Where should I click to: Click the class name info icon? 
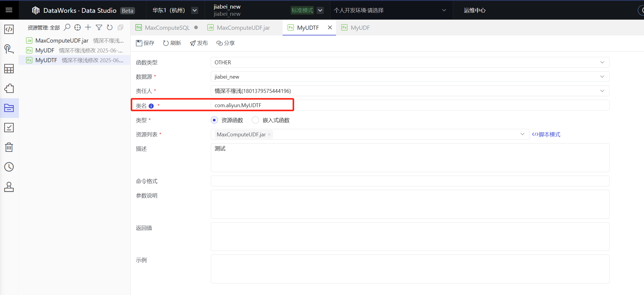pos(151,106)
